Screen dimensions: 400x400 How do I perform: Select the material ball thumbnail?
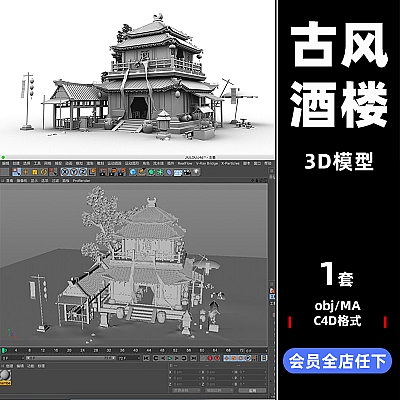[6, 377]
